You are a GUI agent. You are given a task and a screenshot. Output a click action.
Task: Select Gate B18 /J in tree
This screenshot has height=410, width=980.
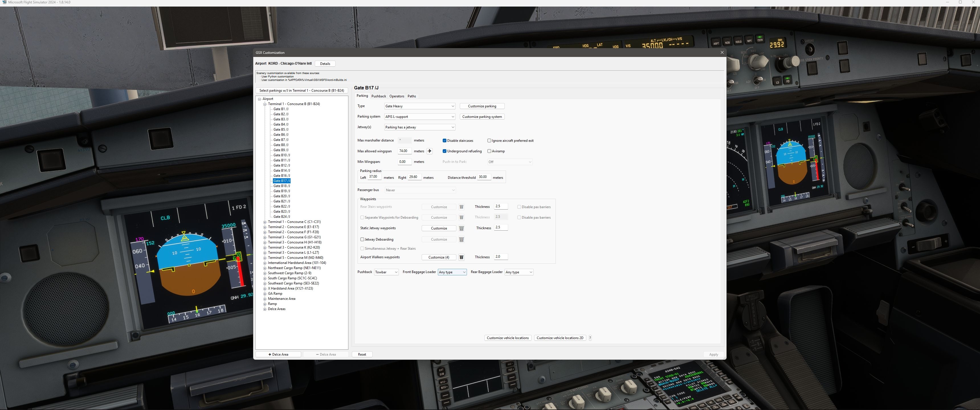click(x=281, y=186)
